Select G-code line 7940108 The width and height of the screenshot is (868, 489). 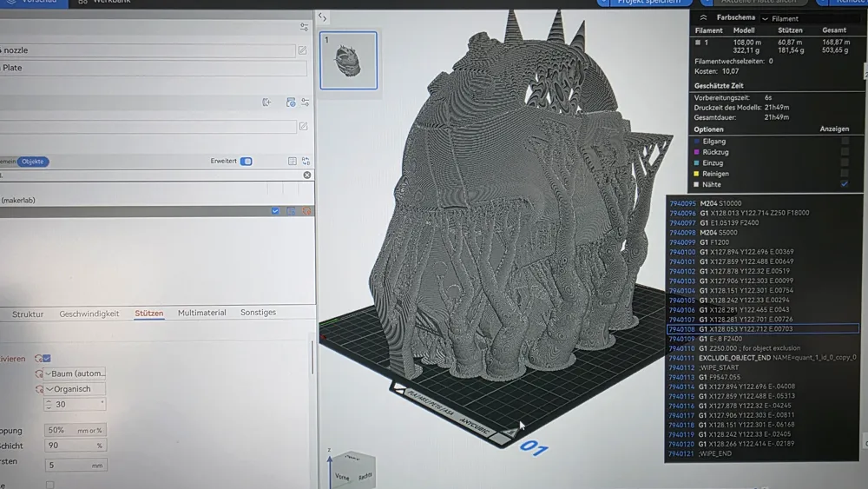tap(763, 329)
